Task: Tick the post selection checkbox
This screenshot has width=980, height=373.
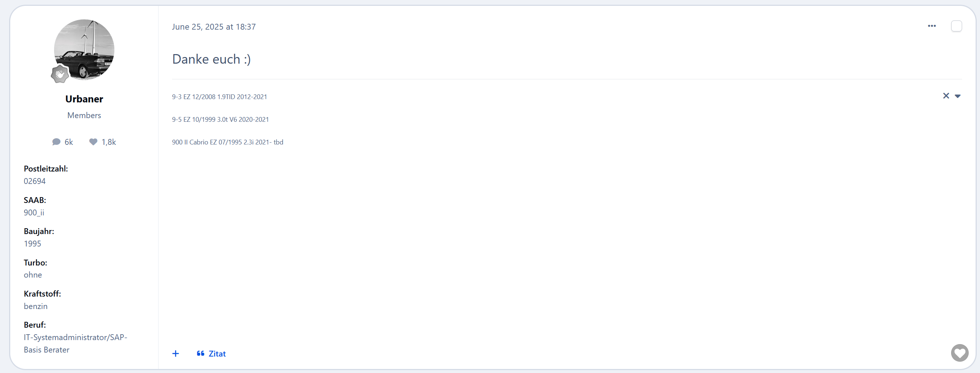Action: click(956, 26)
